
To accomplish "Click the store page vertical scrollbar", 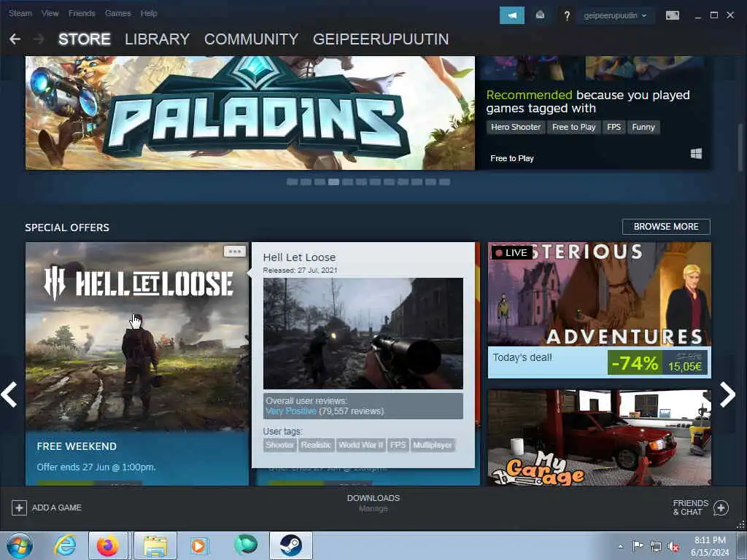I will coord(740,147).
